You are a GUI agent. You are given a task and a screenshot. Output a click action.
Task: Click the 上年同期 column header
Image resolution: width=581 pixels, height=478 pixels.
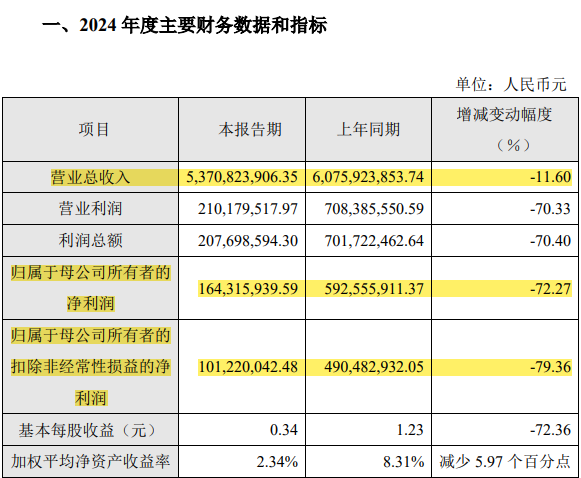click(x=369, y=130)
